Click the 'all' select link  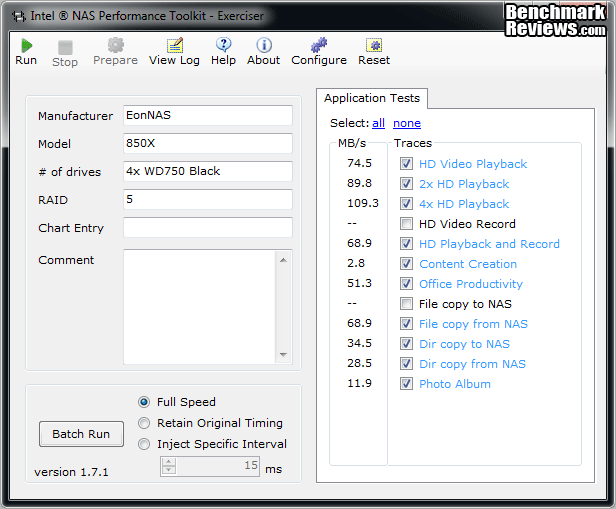pos(378,123)
